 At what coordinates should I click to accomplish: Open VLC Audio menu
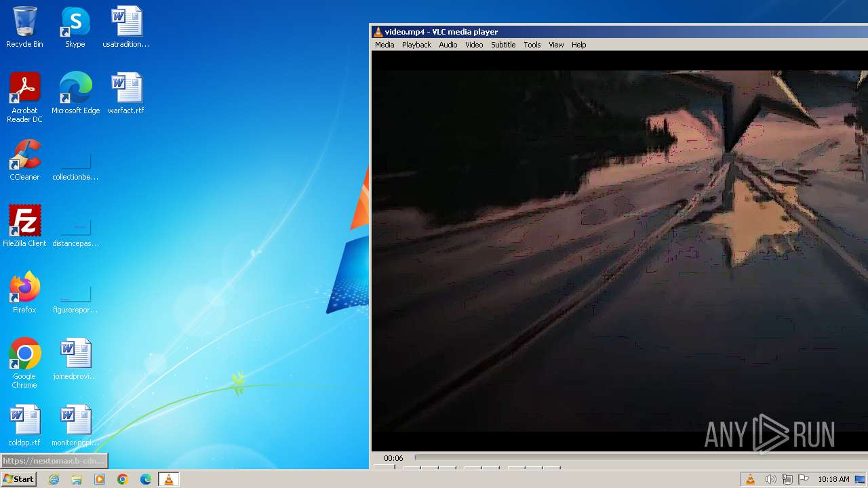point(448,45)
